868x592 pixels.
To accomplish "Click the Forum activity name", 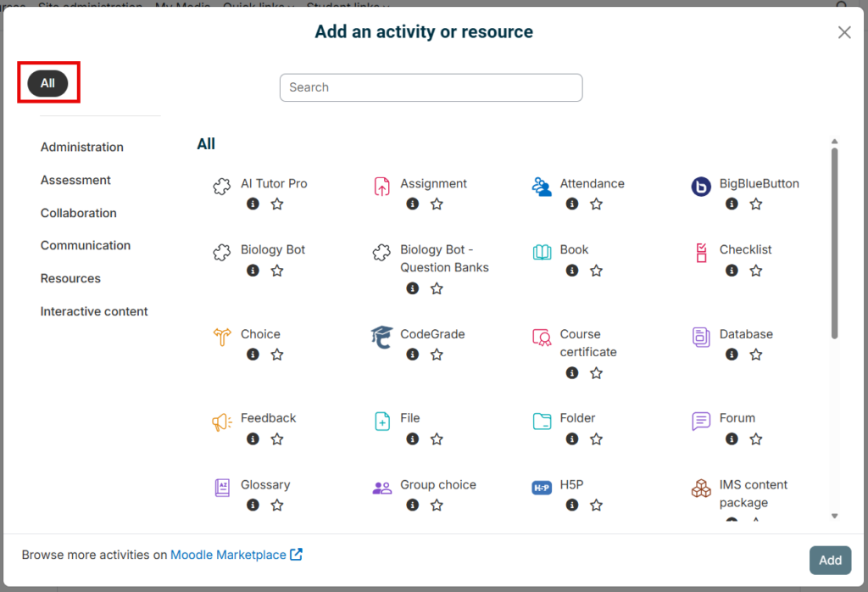I will [737, 417].
